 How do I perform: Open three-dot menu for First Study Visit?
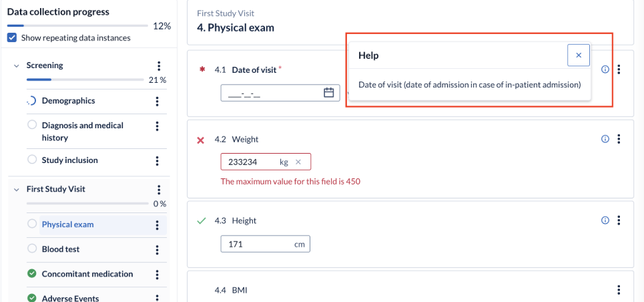click(159, 190)
